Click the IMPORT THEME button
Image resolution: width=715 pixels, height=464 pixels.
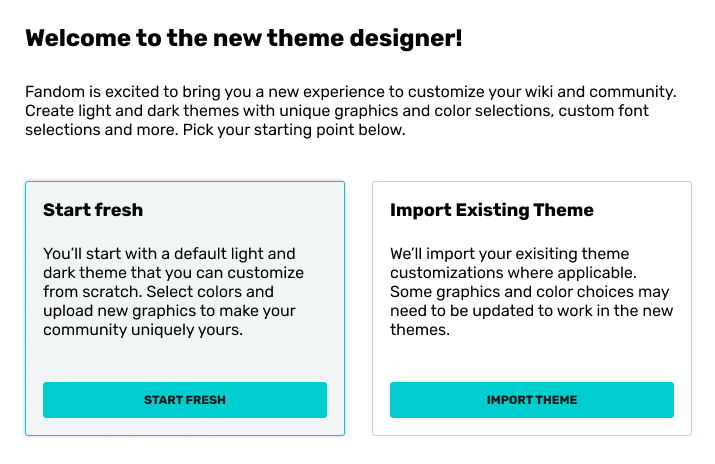click(531, 400)
